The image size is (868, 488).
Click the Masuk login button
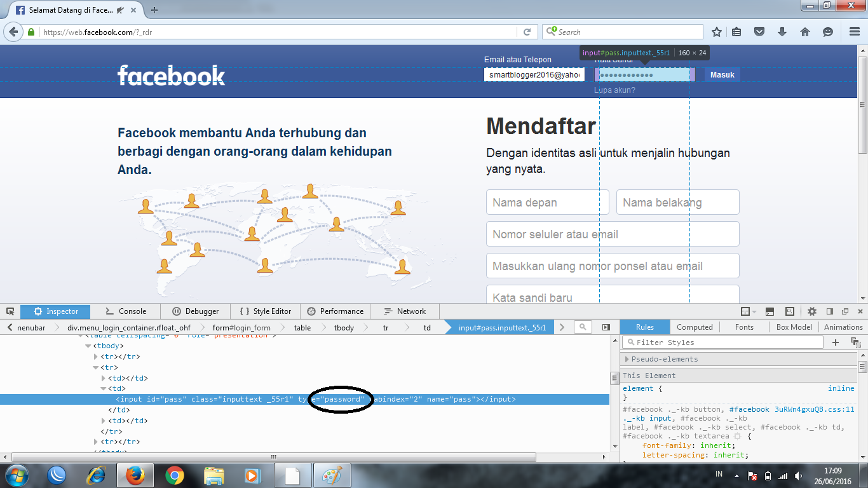[x=722, y=75]
